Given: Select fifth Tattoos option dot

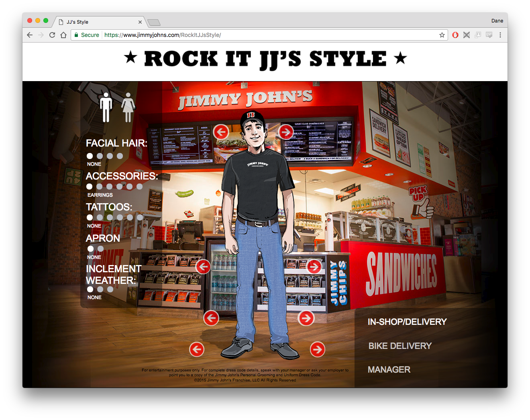Looking at the screenshot, I should (x=130, y=217).
